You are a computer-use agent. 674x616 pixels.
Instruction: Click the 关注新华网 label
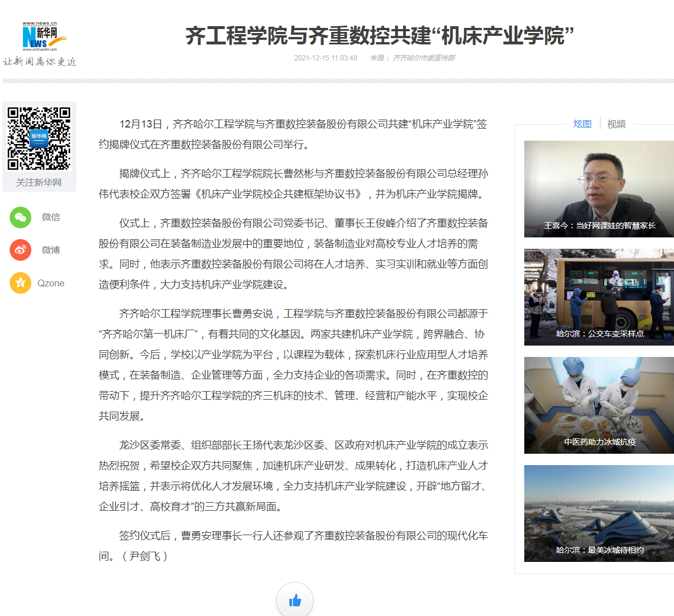pos(39,182)
